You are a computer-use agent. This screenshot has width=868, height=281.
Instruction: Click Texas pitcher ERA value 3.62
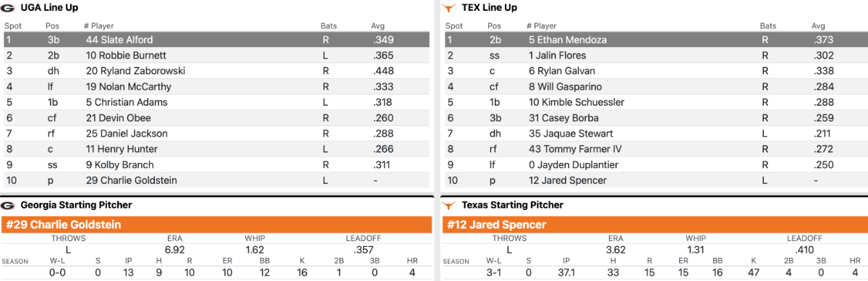(x=616, y=248)
